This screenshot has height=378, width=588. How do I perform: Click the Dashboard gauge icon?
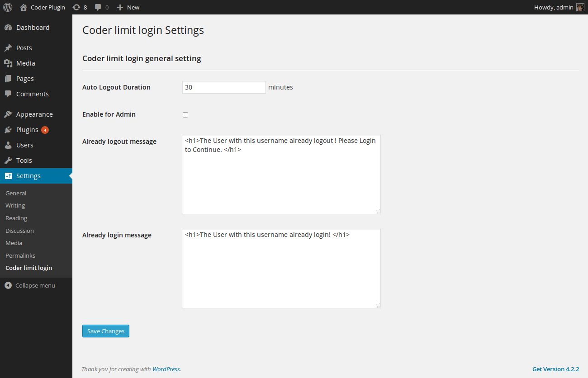click(8, 28)
